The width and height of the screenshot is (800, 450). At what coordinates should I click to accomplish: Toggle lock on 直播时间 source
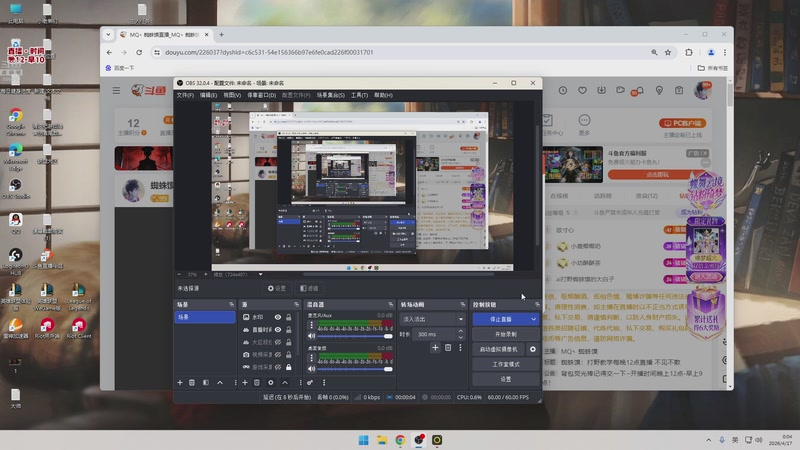coord(289,330)
